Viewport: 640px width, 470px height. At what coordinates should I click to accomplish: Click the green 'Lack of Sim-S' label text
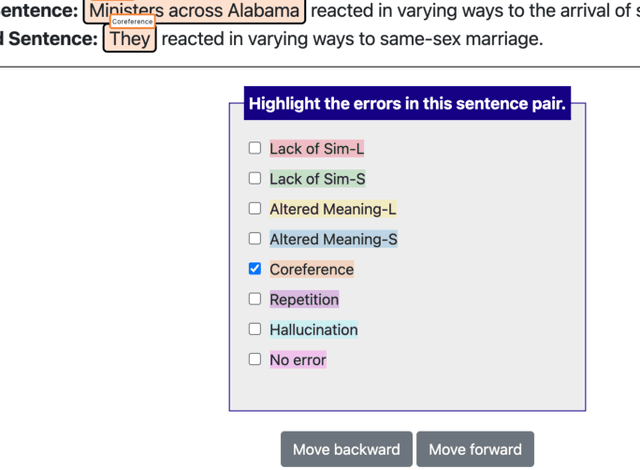click(x=317, y=179)
